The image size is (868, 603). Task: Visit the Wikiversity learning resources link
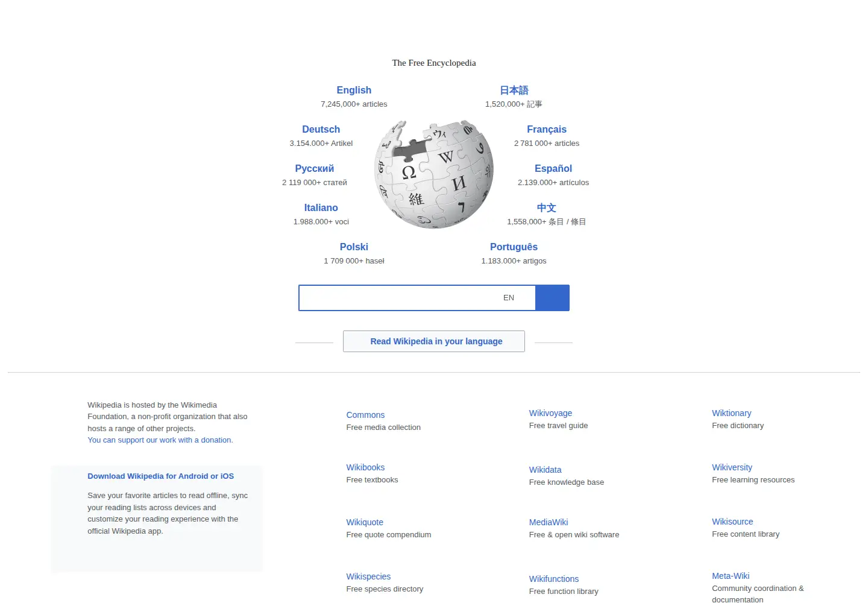click(732, 467)
